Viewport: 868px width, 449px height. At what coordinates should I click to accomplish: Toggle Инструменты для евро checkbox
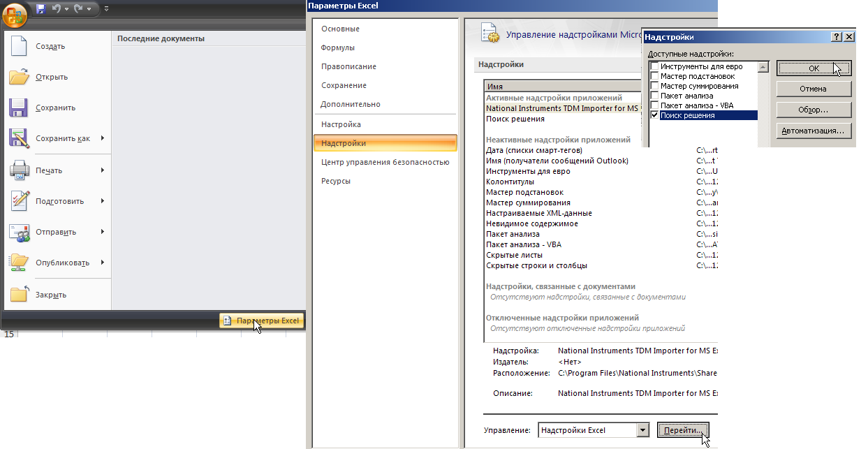coord(654,66)
